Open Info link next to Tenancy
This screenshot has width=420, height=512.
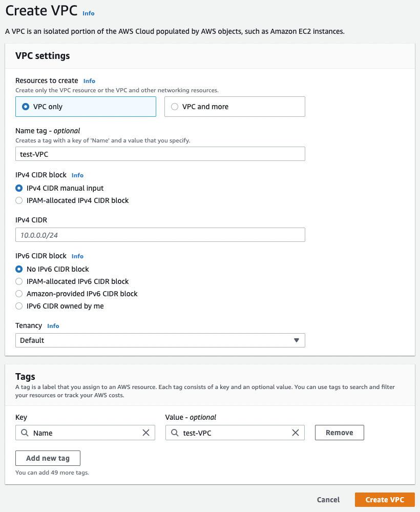[x=53, y=326]
